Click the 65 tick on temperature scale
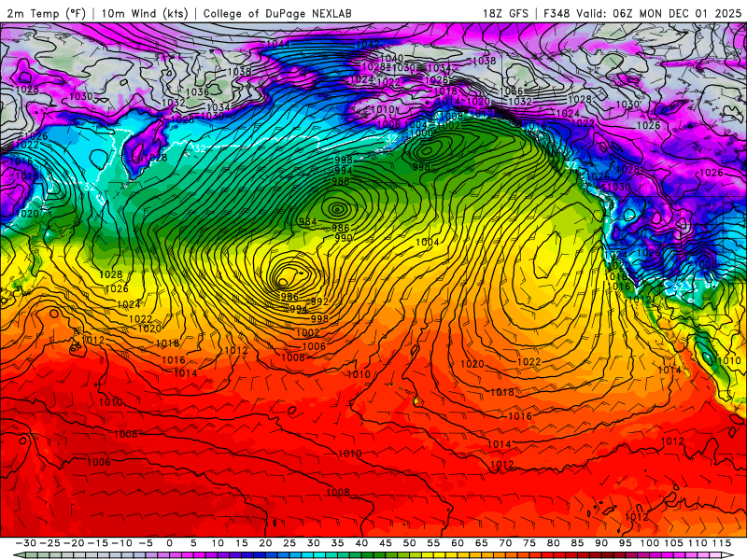This screenshot has width=747, height=560. (x=481, y=543)
